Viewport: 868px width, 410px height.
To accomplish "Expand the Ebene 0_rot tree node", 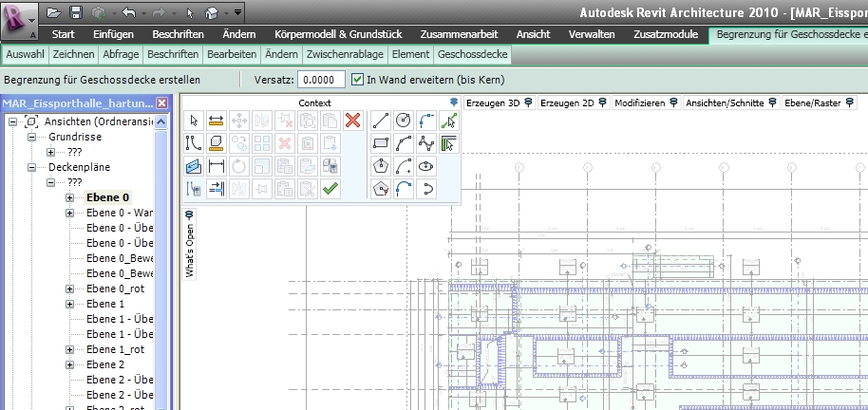I will [x=69, y=289].
